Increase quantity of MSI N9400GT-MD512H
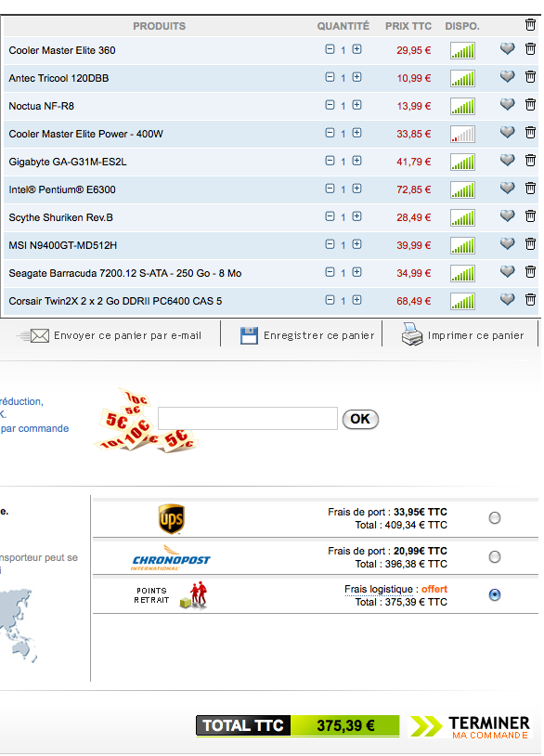 coord(356,244)
